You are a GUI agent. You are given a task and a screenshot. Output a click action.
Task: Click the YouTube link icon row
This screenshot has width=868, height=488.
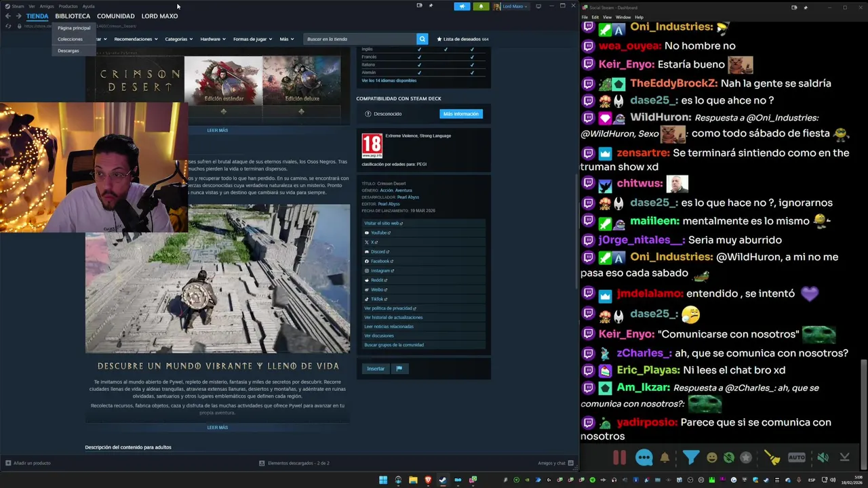point(425,232)
